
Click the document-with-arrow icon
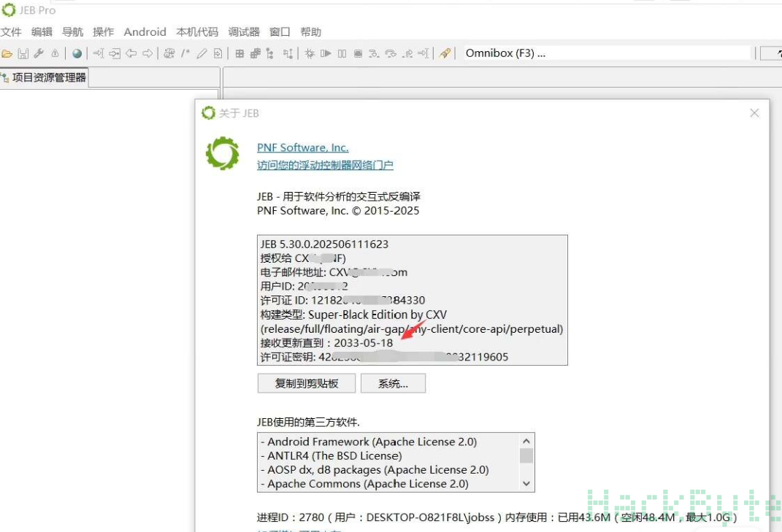218,53
